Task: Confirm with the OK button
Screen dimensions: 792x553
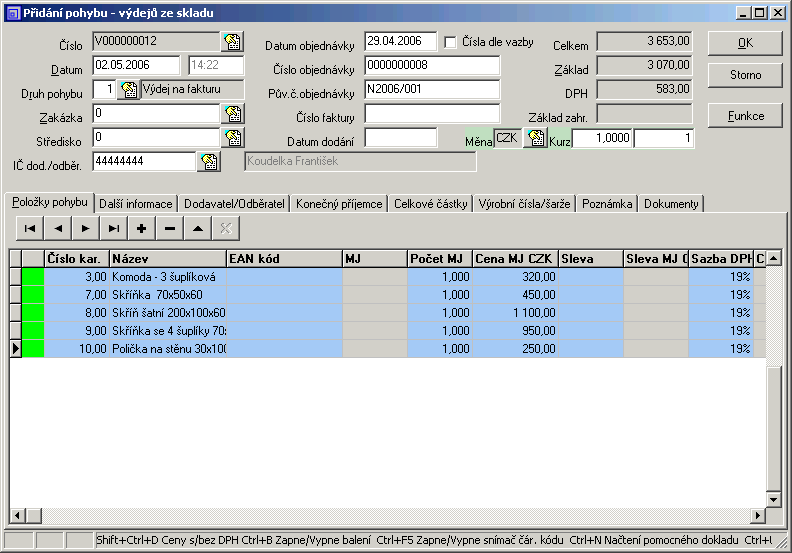Action: coord(745,43)
